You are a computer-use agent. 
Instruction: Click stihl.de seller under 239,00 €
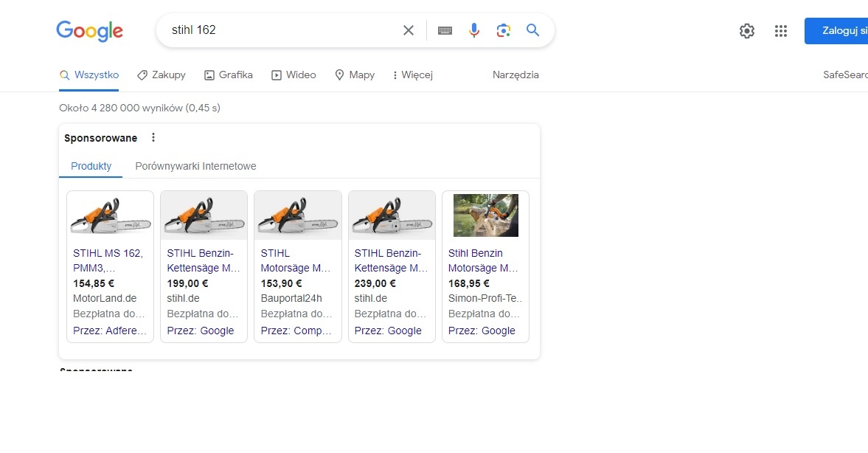(371, 298)
